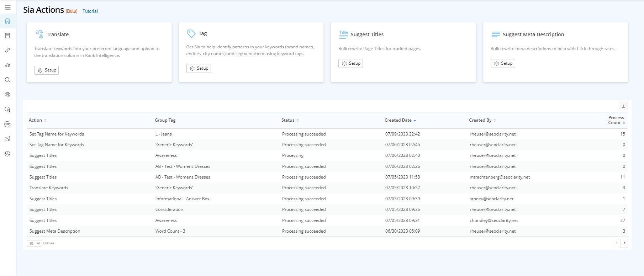The height and width of the screenshot is (276, 644).
Task: Sort the table by Status column
Action: (290, 120)
